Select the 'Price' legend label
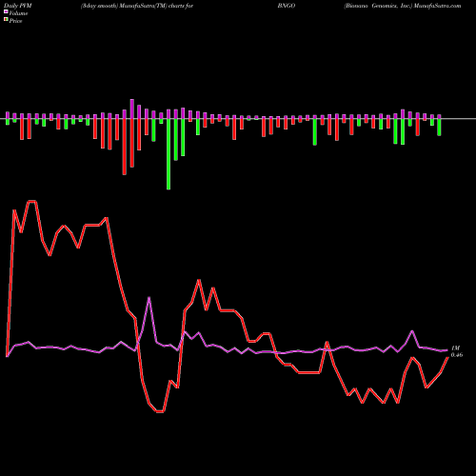476x476 pixels. pos(15,21)
